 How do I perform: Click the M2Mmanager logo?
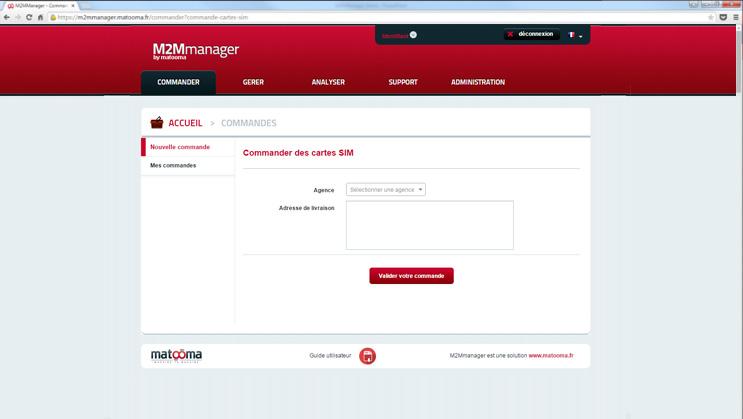(196, 51)
